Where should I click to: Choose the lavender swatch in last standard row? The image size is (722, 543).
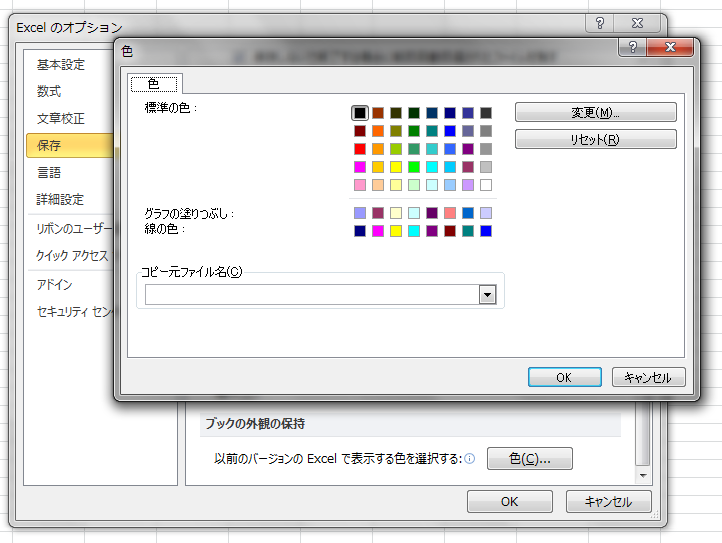click(468, 185)
